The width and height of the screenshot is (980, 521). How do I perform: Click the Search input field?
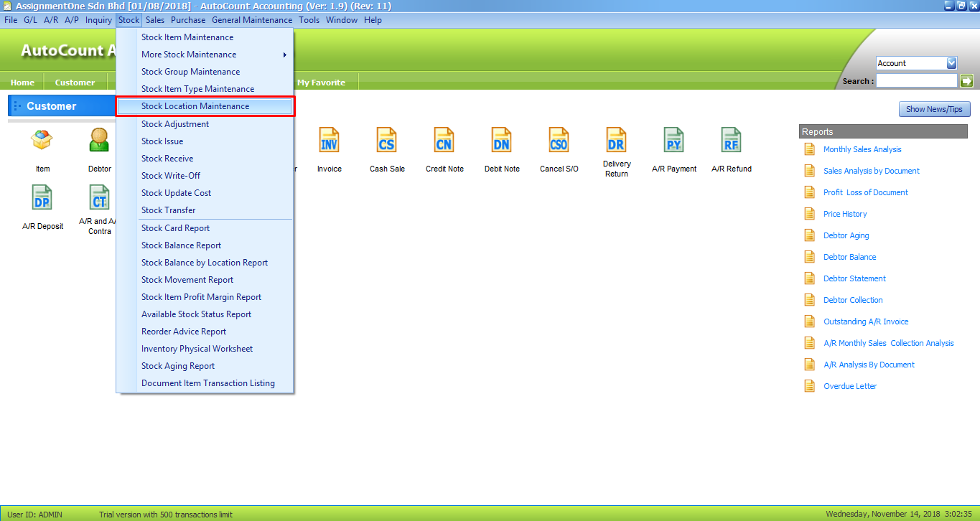tap(917, 81)
